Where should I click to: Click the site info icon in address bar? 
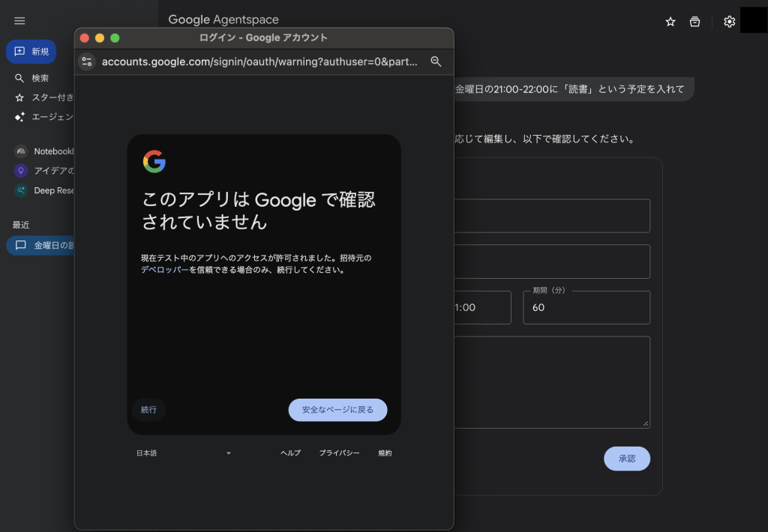tap(87, 61)
